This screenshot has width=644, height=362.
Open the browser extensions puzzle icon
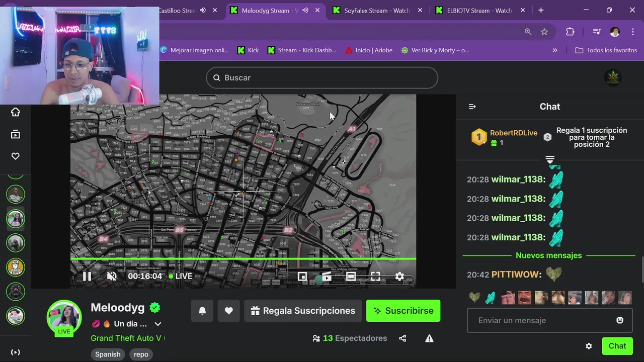pyautogui.click(x=570, y=32)
